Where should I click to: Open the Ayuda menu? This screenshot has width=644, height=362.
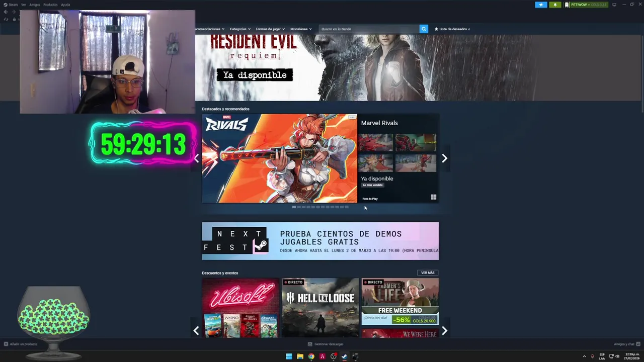(65, 5)
